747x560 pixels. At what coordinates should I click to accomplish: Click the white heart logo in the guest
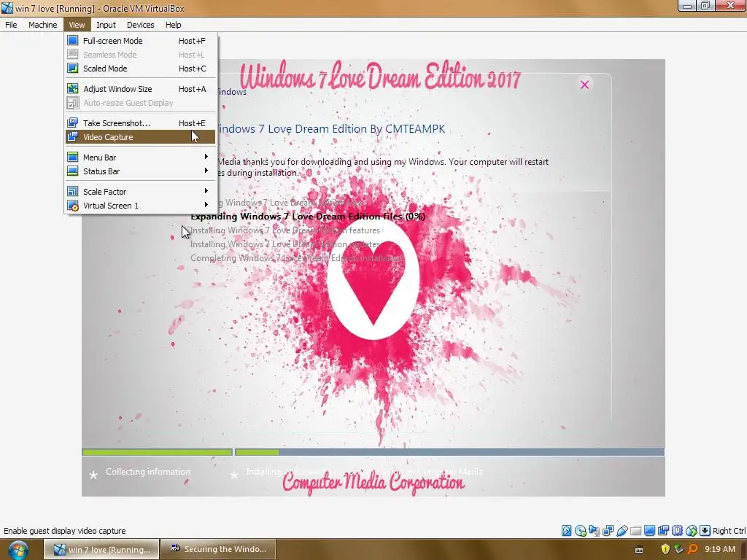tap(373, 279)
